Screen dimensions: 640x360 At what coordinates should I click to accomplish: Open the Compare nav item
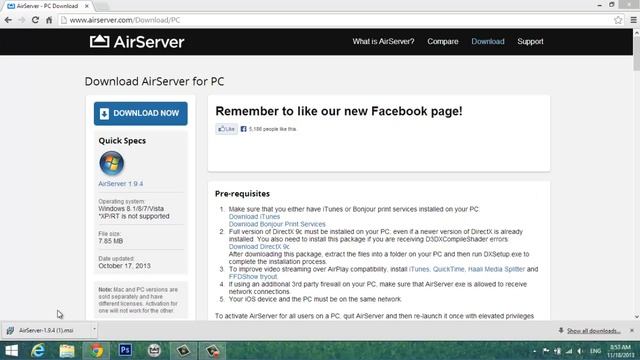[x=442, y=42]
